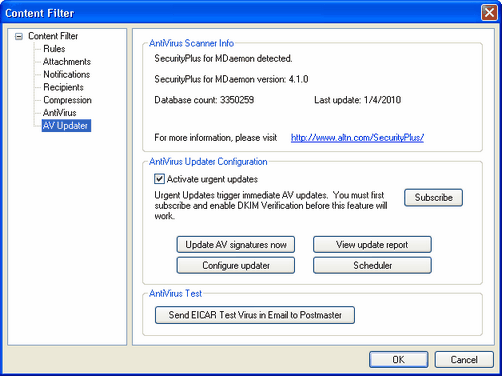Open the Scheduler button
This screenshot has height=376, width=502.
(x=372, y=265)
